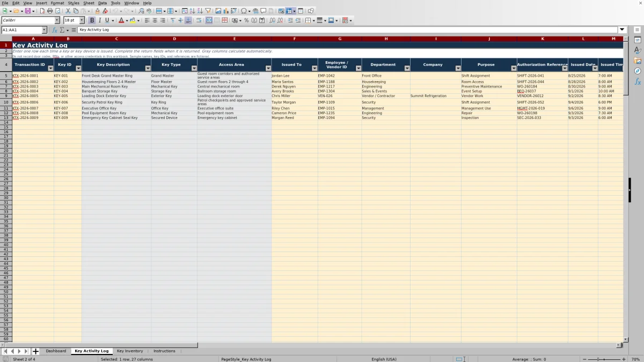This screenshot has width=644, height=362.
Task: Open sidebar Navigator compass icon
Action: coord(638,71)
